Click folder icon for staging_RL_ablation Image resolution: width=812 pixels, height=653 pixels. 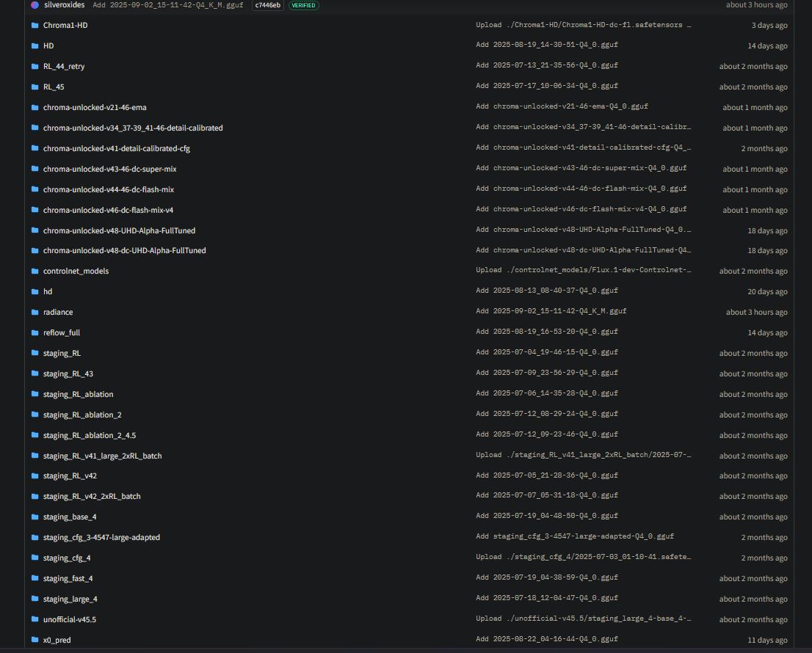click(35, 394)
